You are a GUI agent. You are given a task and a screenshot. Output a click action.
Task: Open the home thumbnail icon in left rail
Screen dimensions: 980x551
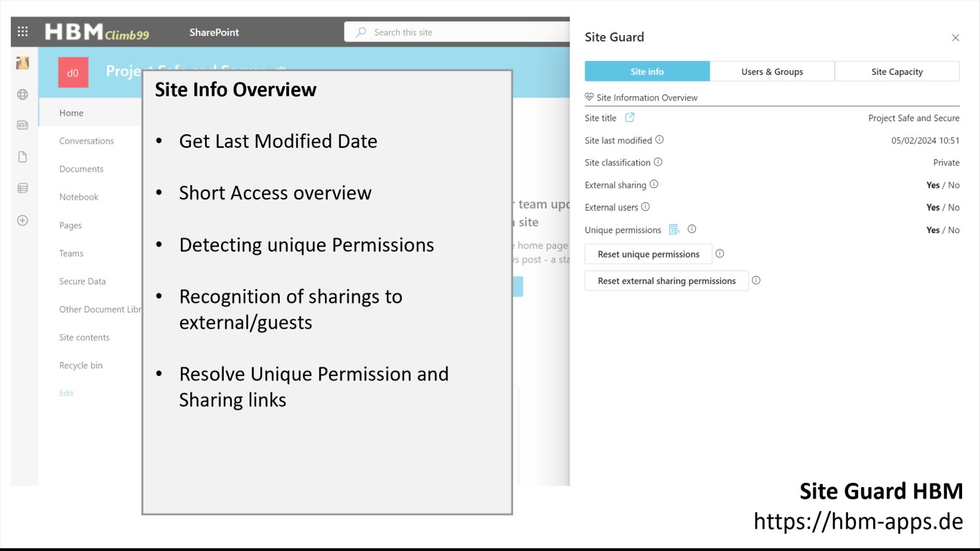(23, 63)
